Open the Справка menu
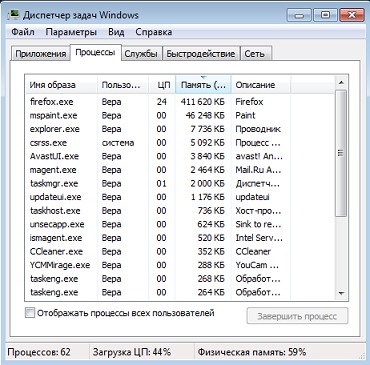Viewport: 370px width, 365px height. (154, 32)
